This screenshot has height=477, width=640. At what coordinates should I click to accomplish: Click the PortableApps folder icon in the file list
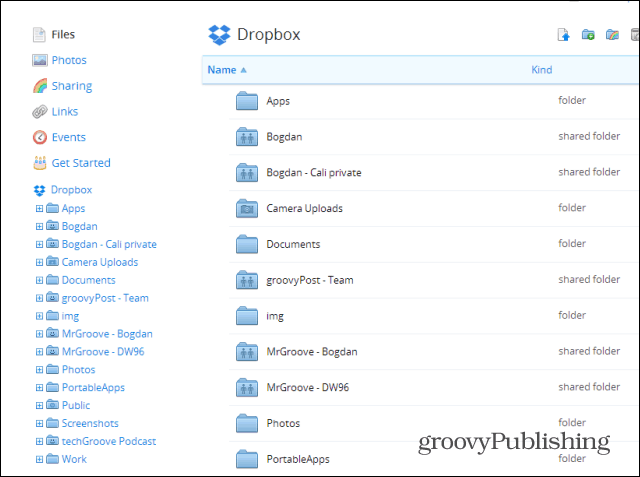pyautogui.click(x=247, y=459)
